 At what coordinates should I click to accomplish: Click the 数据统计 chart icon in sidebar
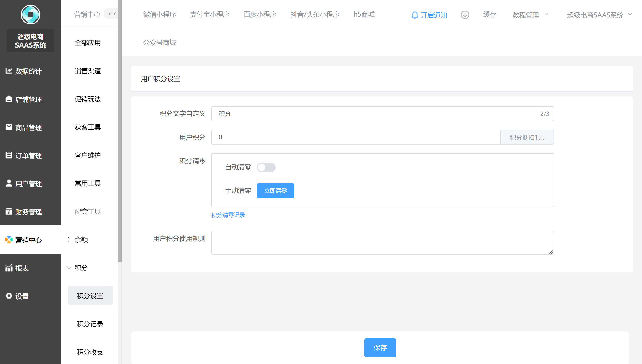(9, 71)
